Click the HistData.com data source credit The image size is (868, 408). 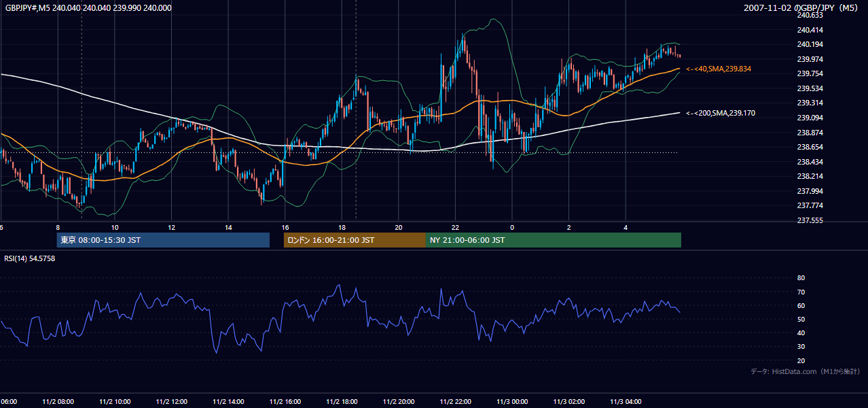[x=806, y=371]
